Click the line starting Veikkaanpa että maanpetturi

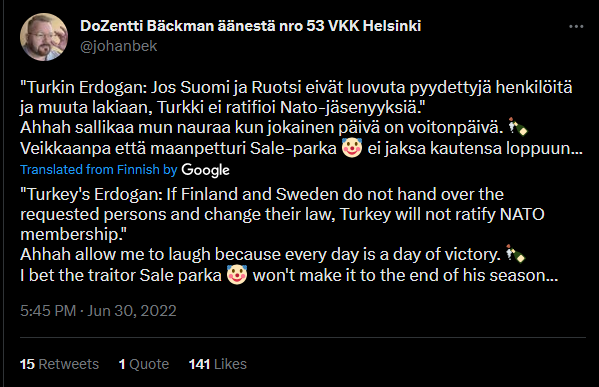pos(301,148)
